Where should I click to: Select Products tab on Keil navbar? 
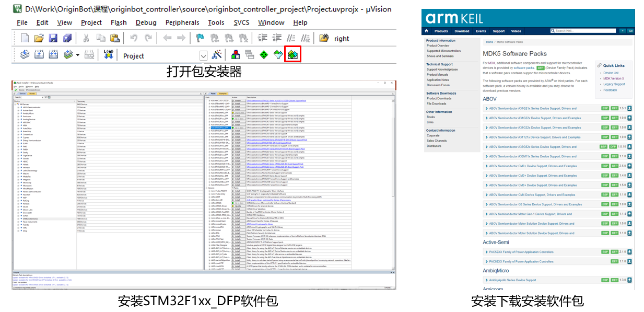coord(442,31)
